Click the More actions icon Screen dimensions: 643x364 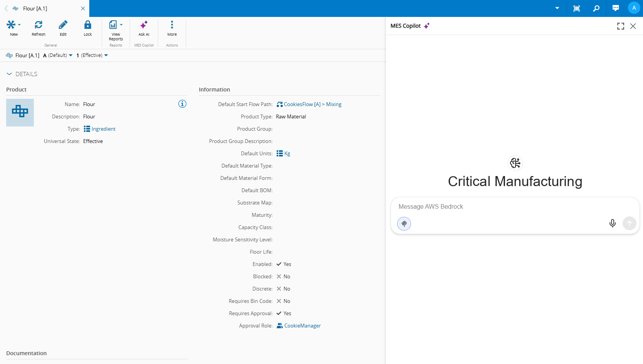[x=172, y=25]
